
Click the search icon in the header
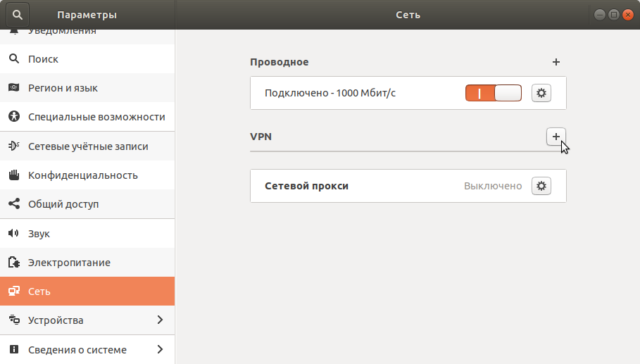point(17,14)
